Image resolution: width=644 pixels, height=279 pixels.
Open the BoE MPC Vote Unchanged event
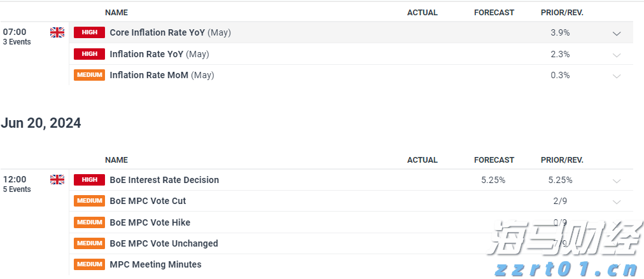pyautogui.click(x=164, y=243)
